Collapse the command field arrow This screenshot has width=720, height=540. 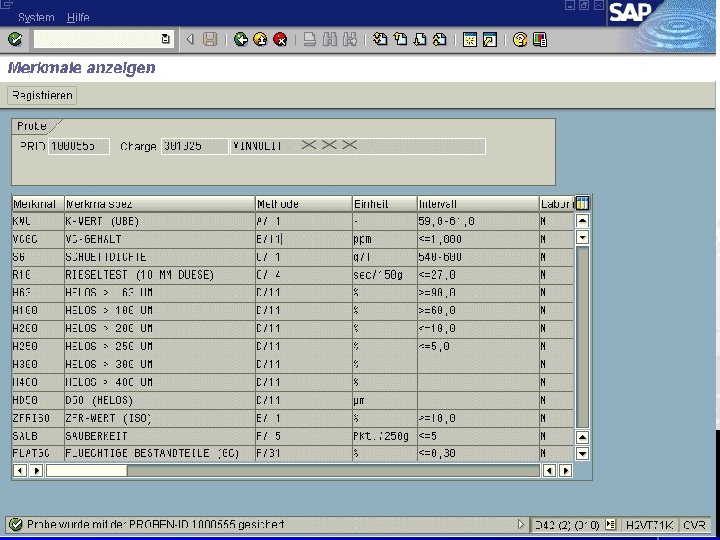tap(190, 39)
